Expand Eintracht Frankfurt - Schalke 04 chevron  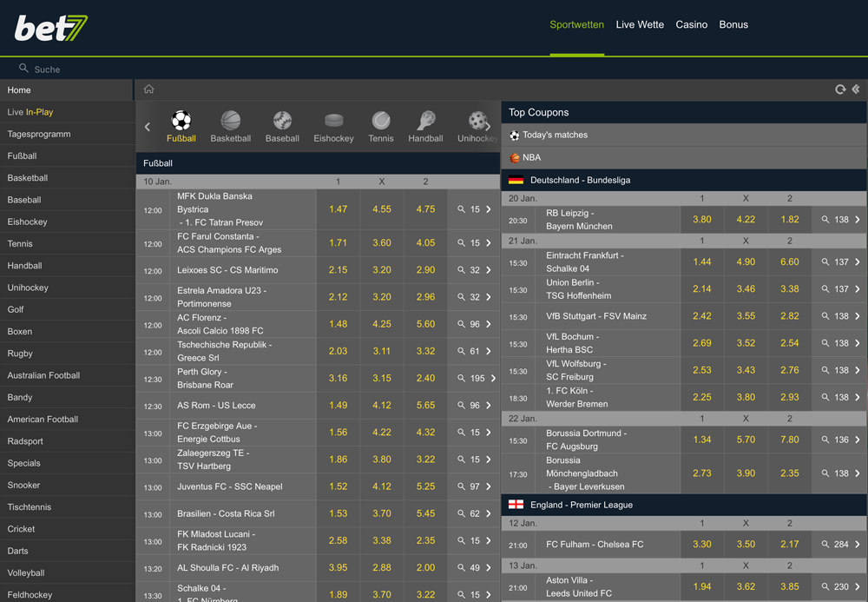(857, 262)
